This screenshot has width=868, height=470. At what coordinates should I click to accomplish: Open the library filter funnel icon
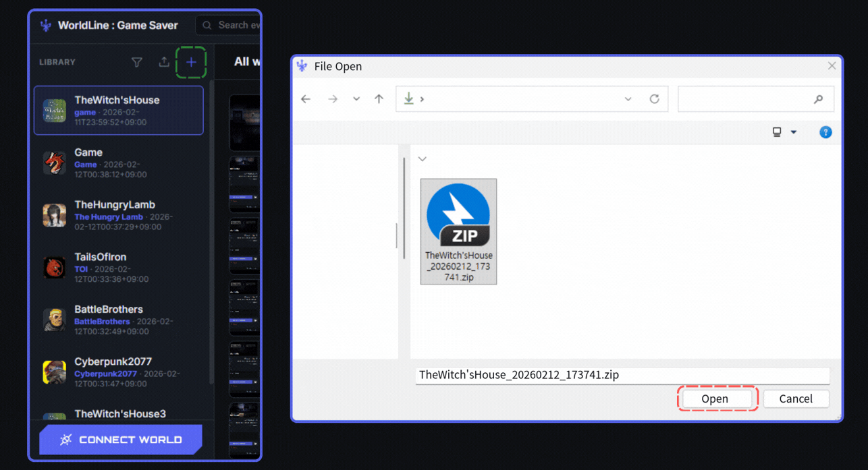[x=136, y=62]
